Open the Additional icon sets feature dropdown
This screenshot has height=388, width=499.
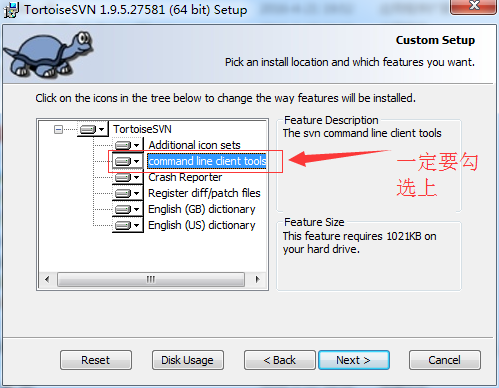click(x=128, y=145)
